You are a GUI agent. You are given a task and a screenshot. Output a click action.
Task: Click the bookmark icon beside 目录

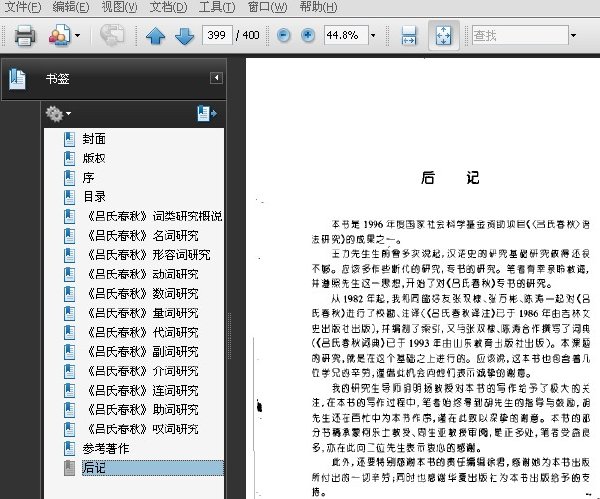(x=69, y=197)
